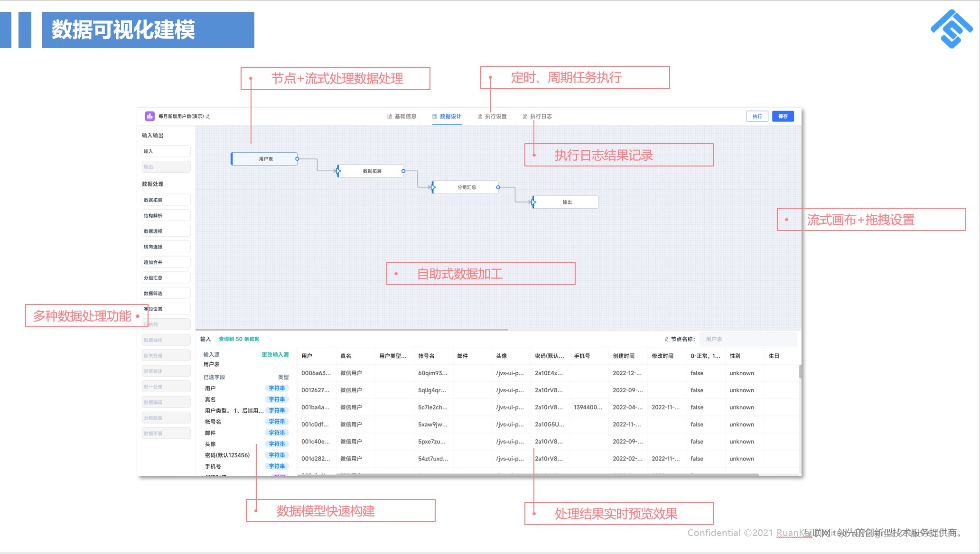980x554 pixels.
Task: Click the output port of 用户表 node
Action: point(297,159)
